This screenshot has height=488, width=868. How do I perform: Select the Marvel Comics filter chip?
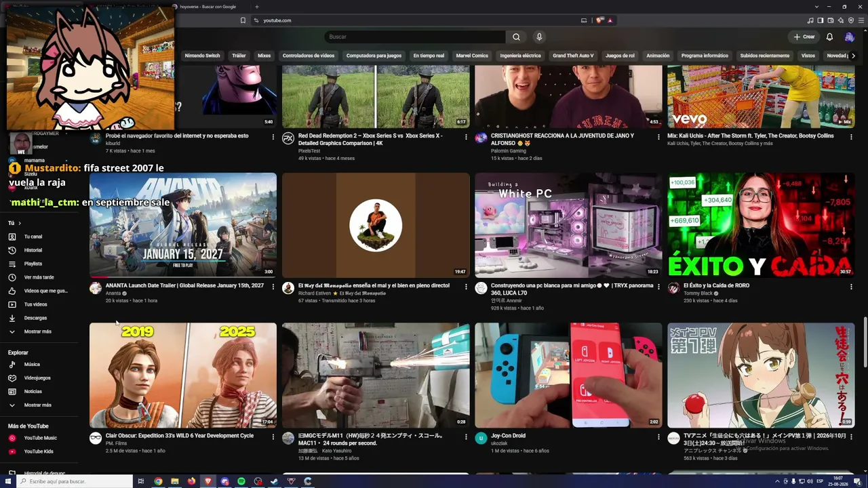[472, 56]
